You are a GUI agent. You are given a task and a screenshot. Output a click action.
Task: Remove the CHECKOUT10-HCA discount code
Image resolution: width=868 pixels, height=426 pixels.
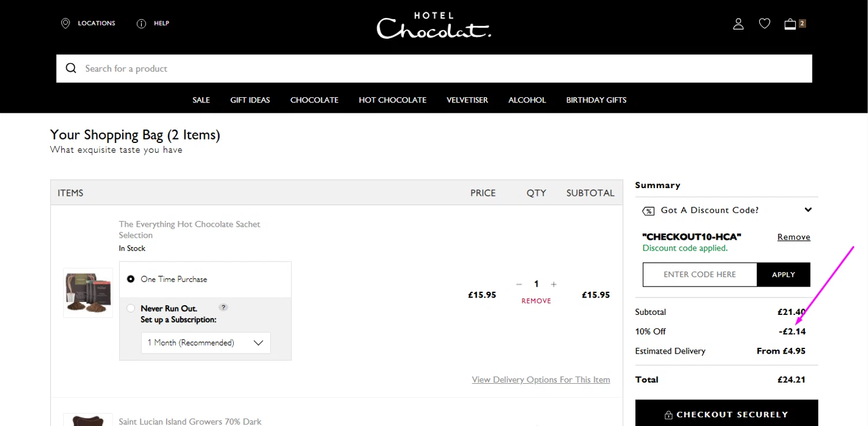click(793, 237)
